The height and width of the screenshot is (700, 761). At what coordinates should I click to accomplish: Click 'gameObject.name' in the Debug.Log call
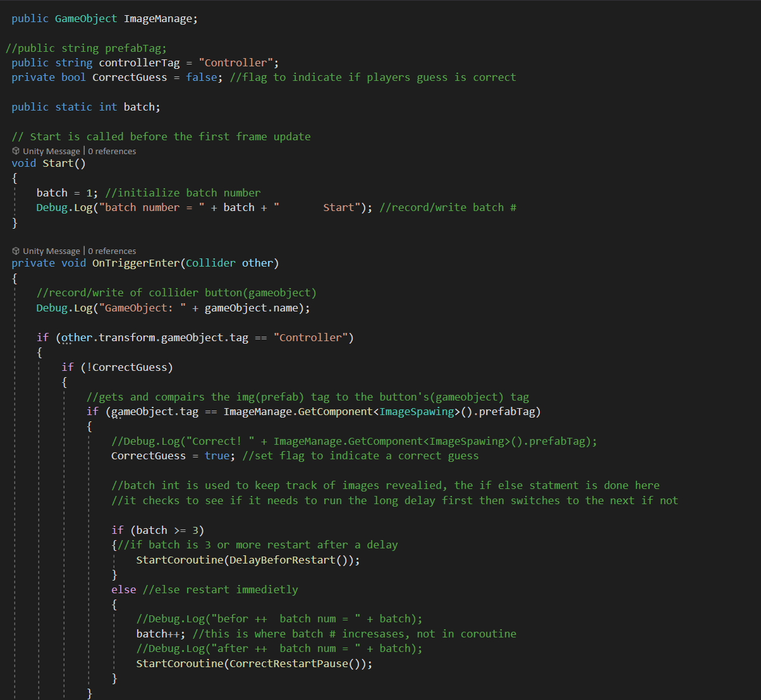tap(252, 308)
